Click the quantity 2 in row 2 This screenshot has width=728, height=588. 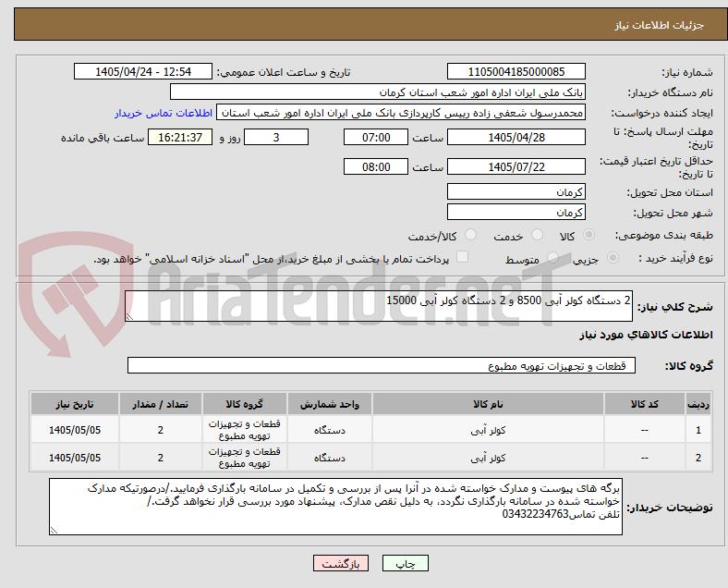pos(161,458)
